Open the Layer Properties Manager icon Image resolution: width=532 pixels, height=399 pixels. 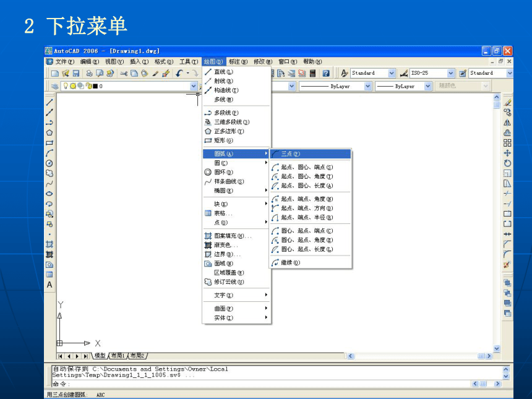(x=54, y=86)
